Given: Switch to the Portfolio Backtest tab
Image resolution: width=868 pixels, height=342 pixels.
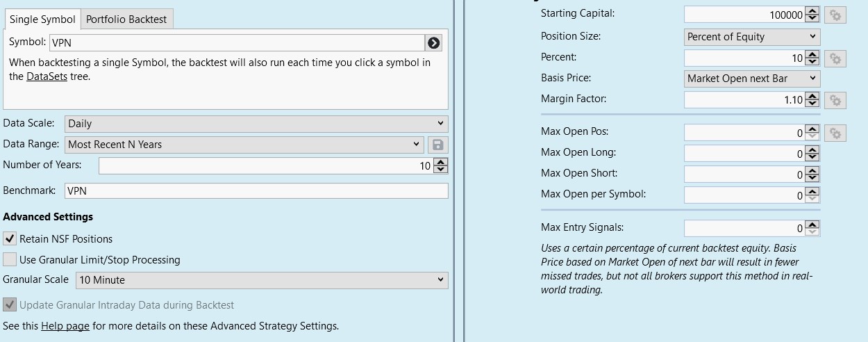Looking at the screenshot, I should tap(126, 19).
